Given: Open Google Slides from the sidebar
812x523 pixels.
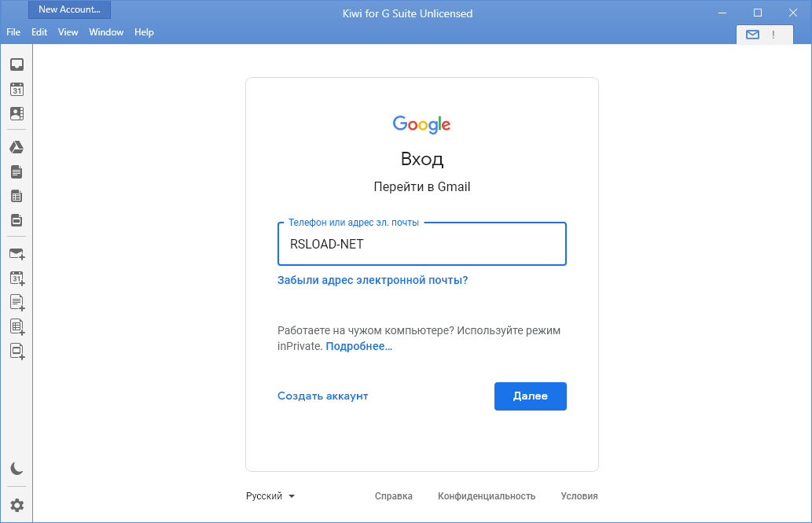Looking at the screenshot, I should [17, 220].
